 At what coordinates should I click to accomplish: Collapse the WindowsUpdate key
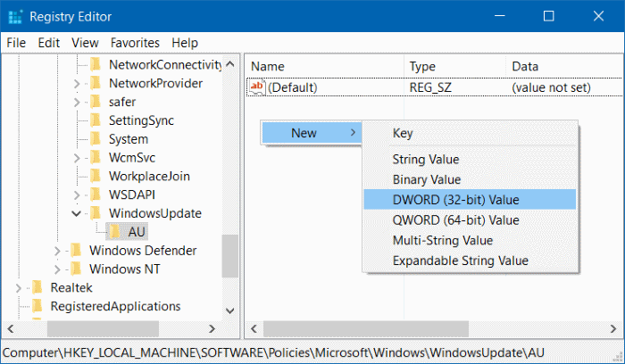pyautogui.click(x=76, y=213)
